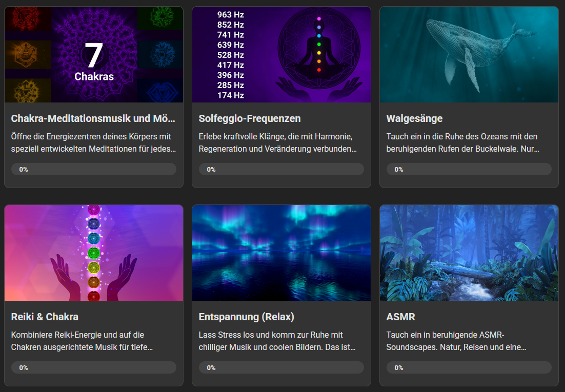The height and width of the screenshot is (392, 565).
Task: Open the Entspannung (Relax) title
Action: (x=247, y=317)
